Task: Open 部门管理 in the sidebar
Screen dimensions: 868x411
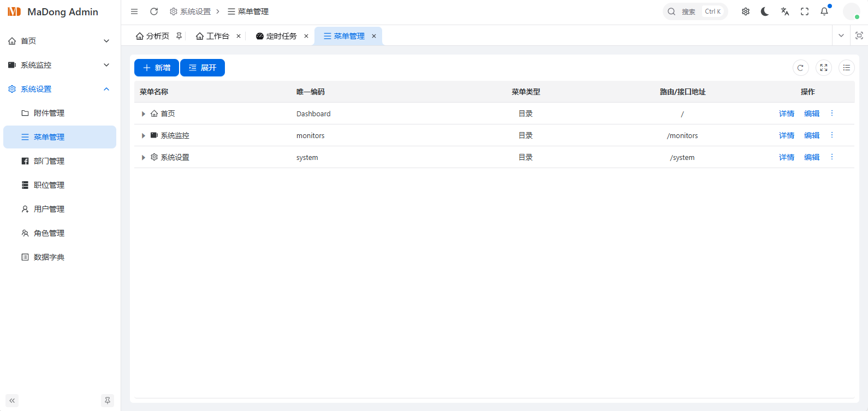Action: [x=60, y=161]
